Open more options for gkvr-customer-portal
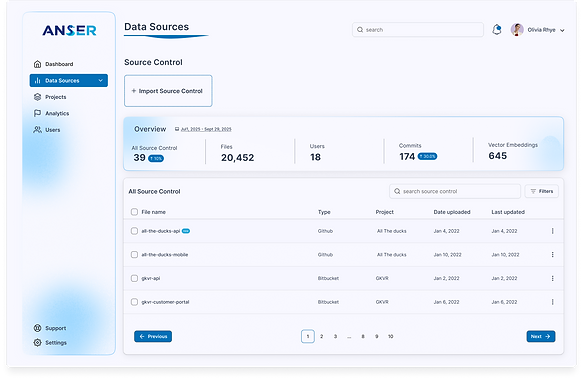The image size is (583, 380). pyautogui.click(x=553, y=302)
